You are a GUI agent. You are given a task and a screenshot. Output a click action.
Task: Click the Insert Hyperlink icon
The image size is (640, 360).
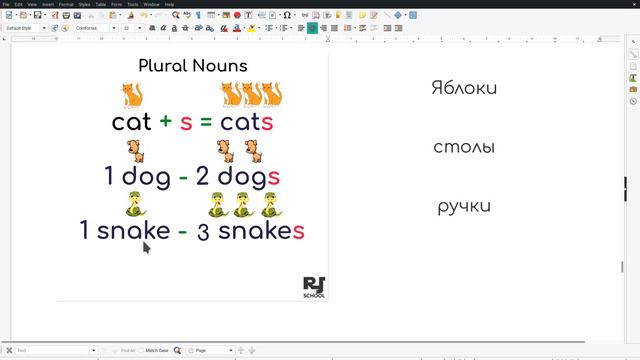(x=305, y=15)
